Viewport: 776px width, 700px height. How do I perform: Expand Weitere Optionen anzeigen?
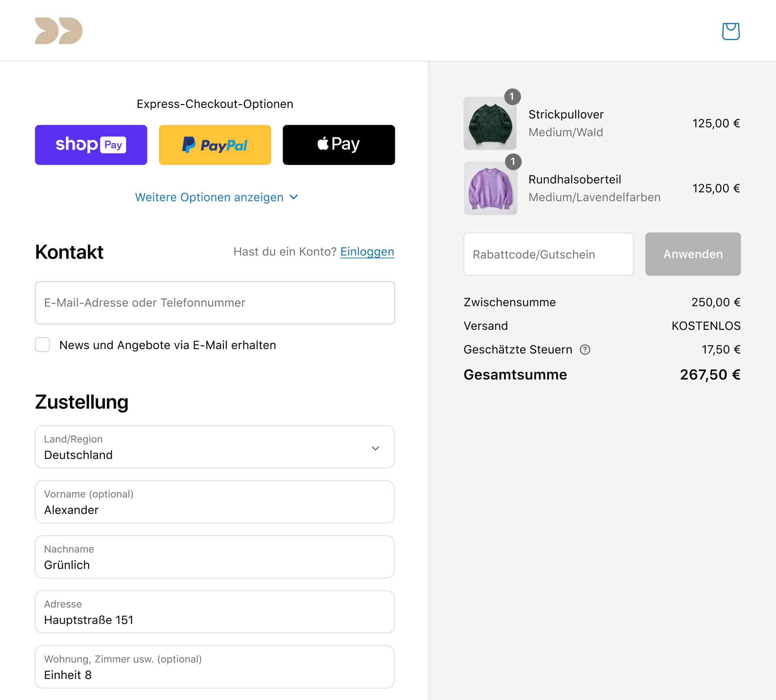[216, 197]
